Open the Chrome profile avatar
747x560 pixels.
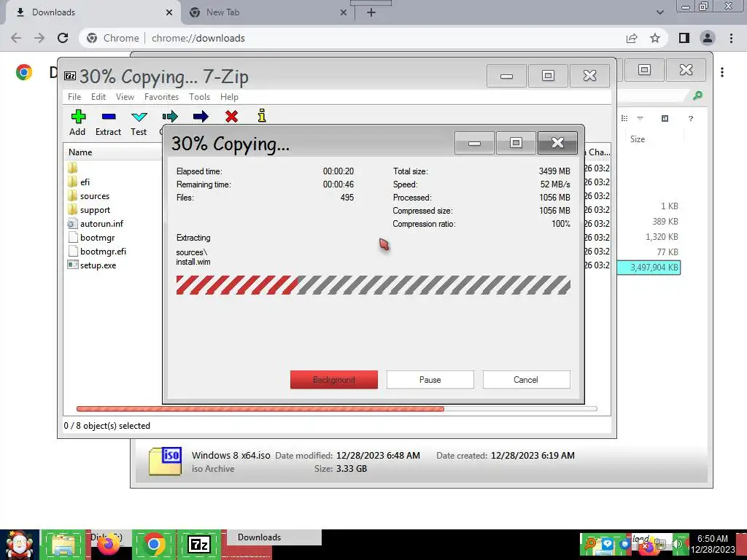(x=708, y=38)
